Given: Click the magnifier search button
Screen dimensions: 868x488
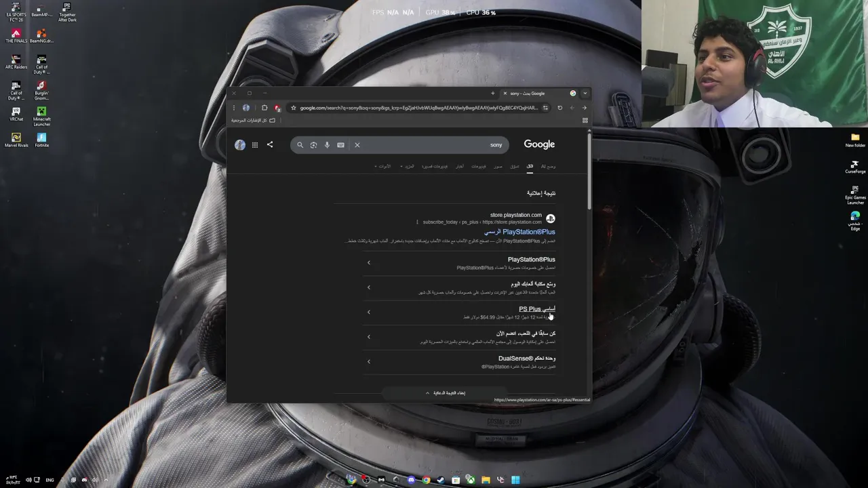Looking at the screenshot, I should pyautogui.click(x=300, y=144).
